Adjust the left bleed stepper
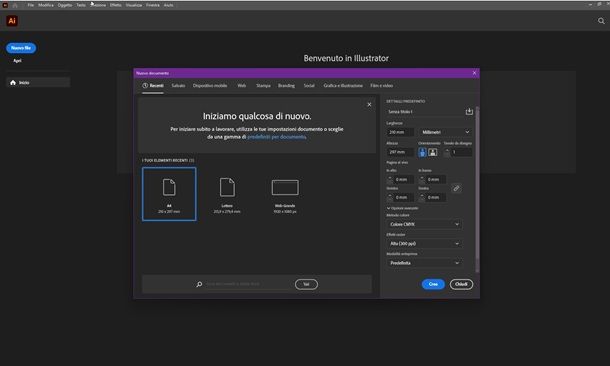Screen dimensions: 610x366 (390, 198)
